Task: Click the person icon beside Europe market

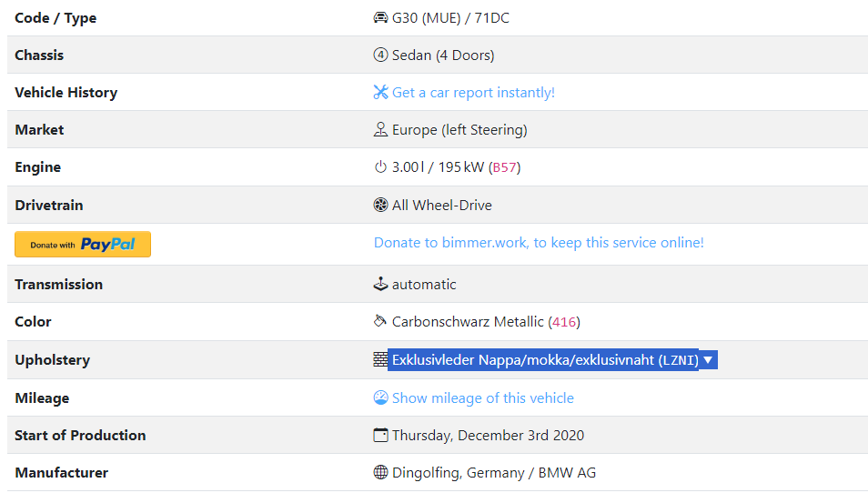Action: (380, 130)
